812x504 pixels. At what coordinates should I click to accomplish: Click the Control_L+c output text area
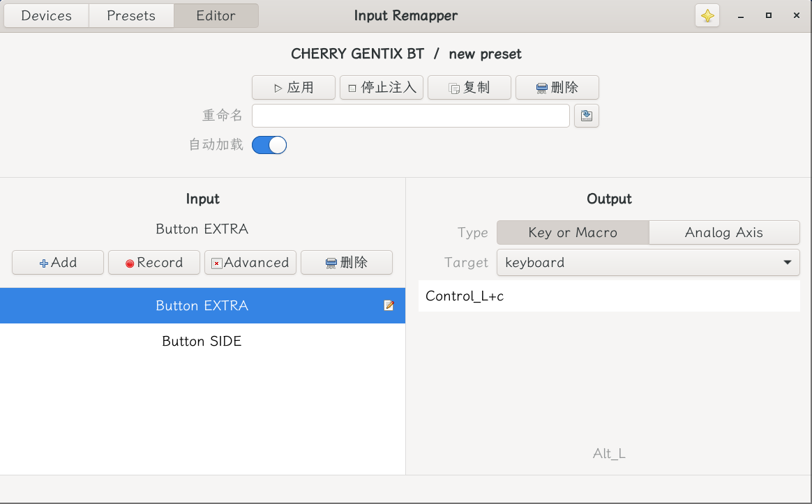(x=609, y=296)
